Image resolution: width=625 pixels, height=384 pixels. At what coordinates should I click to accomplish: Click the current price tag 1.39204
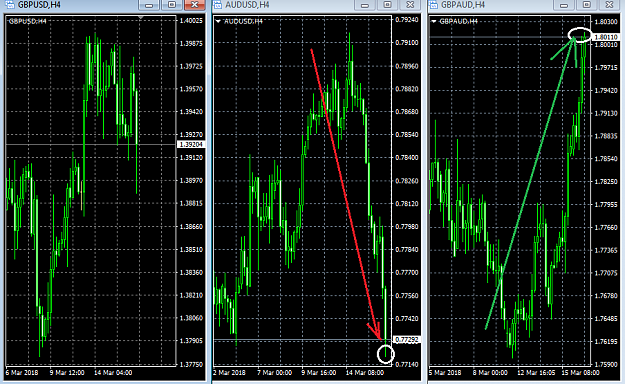point(191,144)
